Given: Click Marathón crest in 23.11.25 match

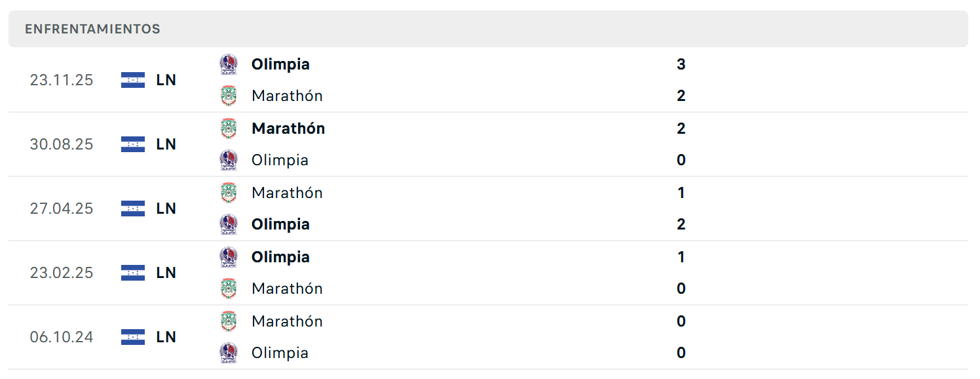Looking at the screenshot, I should (x=229, y=96).
